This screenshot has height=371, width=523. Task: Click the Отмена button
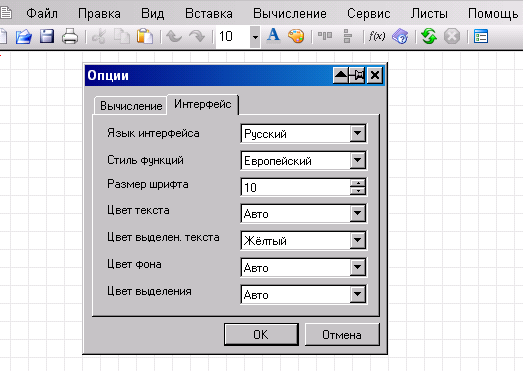click(342, 334)
